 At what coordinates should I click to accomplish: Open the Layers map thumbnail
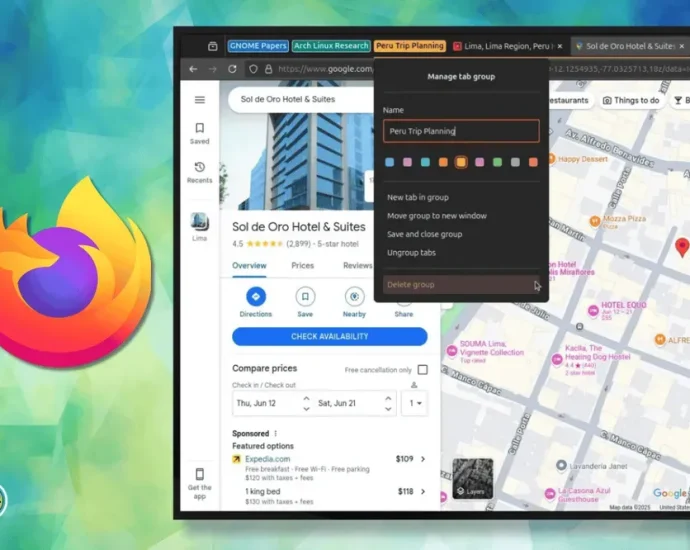tap(473, 478)
